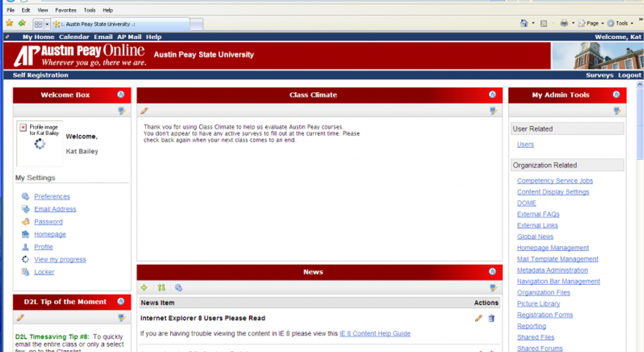Collapse the Welcome Box widget
This screenshot has width=644, height=352.
coord(121,95)
